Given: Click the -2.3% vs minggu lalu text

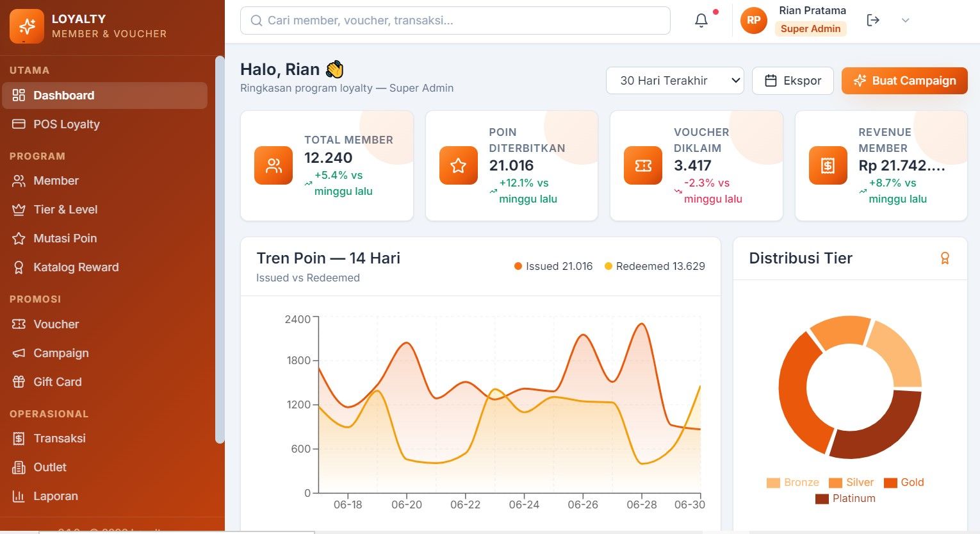Looking at the screenshot, I should (x=713, y=191).
